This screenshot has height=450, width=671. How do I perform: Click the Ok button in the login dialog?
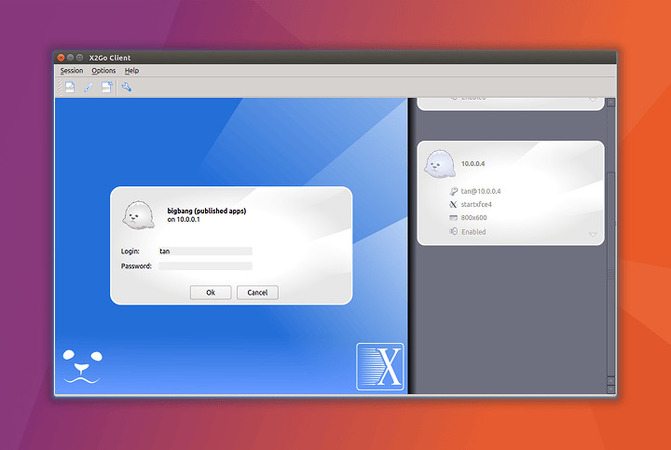pos(211,293)
